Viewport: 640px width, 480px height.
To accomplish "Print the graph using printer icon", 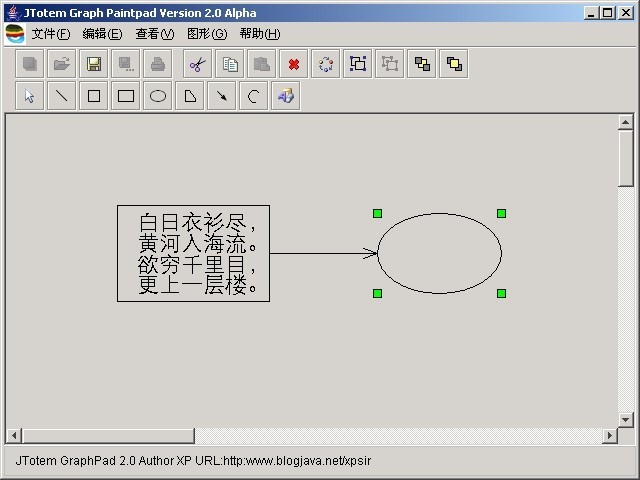I will click(x=158, y=64).
